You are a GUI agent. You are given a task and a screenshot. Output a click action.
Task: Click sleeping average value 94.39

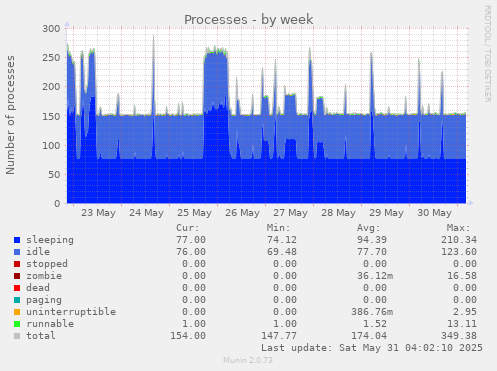point(372,240)
